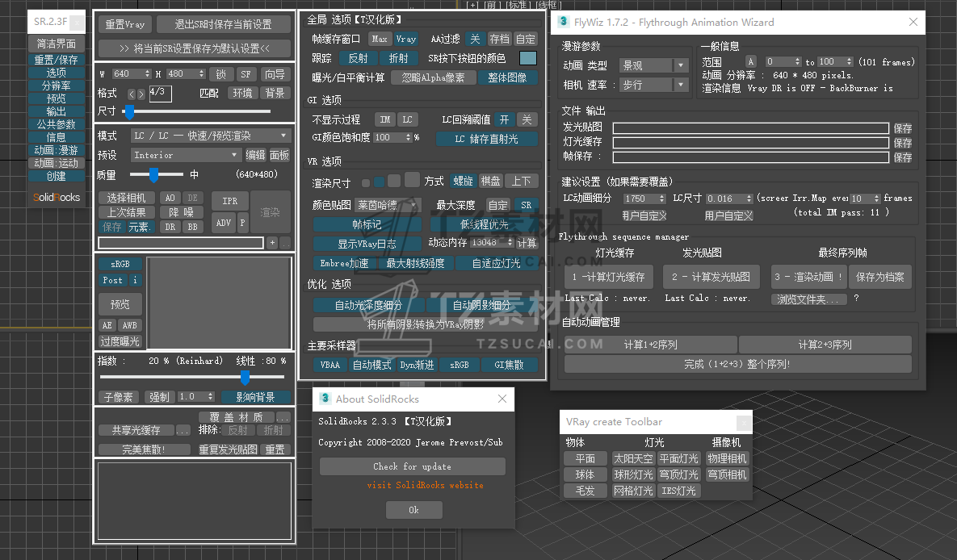
Task: Open the 模式 LC / LC mode dropdown
Action: coord(210,136)
